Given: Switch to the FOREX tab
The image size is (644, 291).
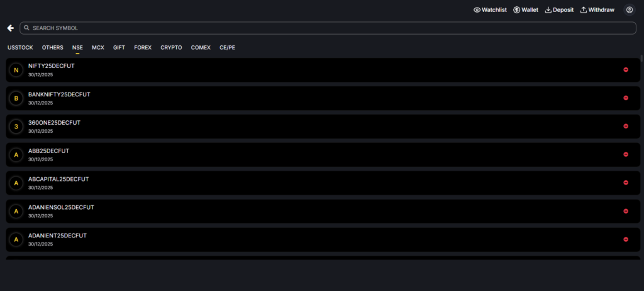Looking at the screenshot, I should 143,47.
